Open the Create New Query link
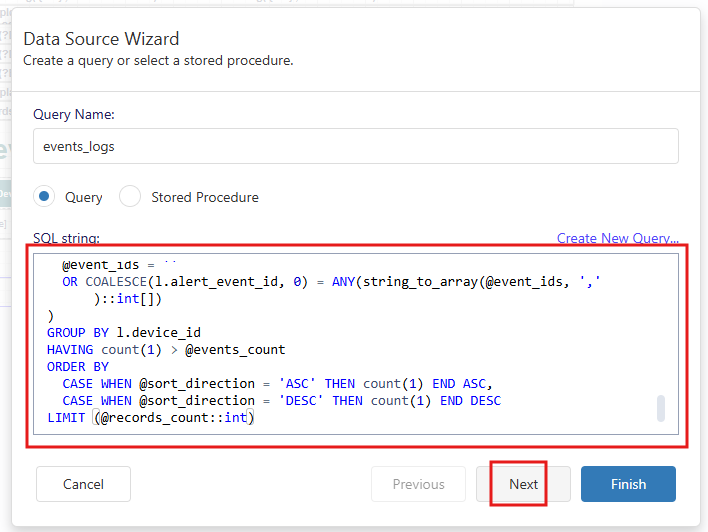Viewport: 708px width, 532px height. (617, 238)
